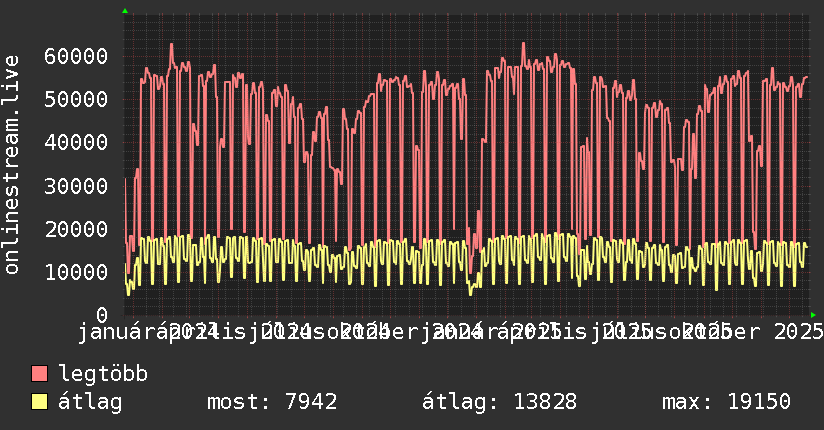Click the 40000 y-axis tick label

pos(78,142)
